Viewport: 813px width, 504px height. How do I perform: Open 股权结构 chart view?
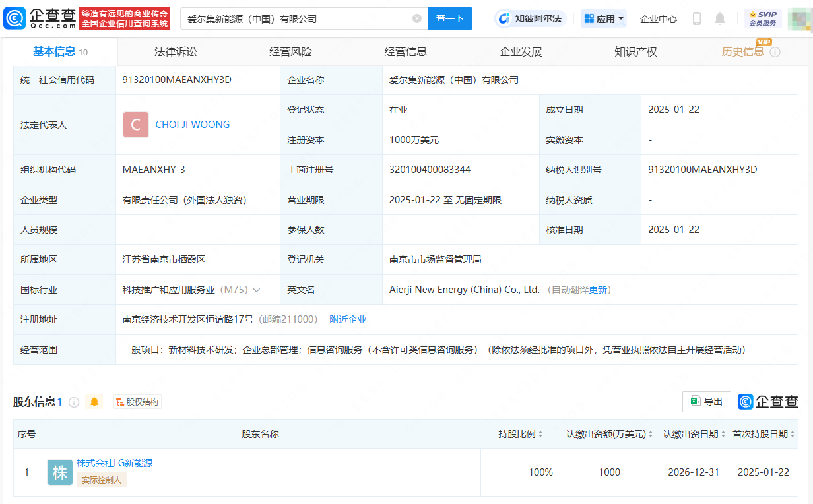click(x=137, y=402)
